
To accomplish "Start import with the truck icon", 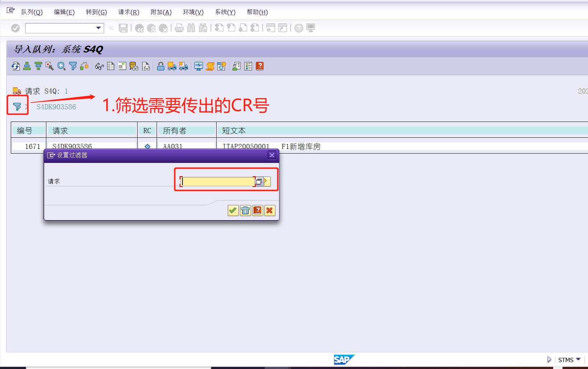I will tap(172, 66).
